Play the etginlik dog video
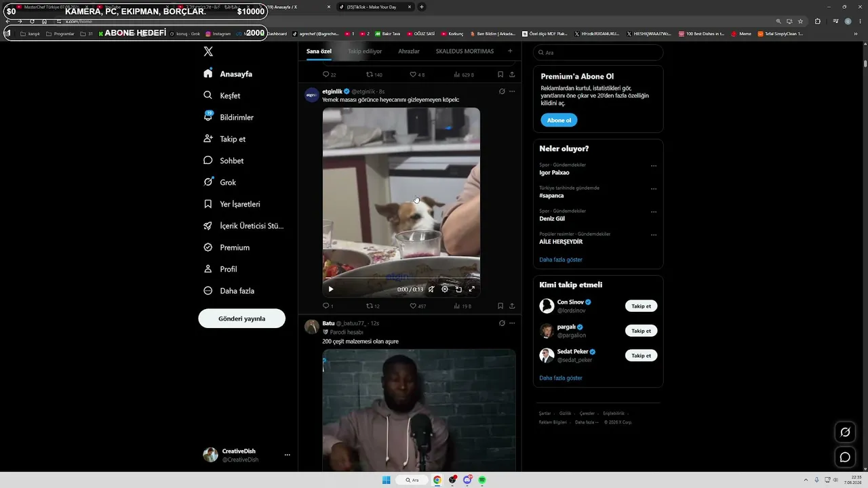The image size is (868, 488). point(331,289)
